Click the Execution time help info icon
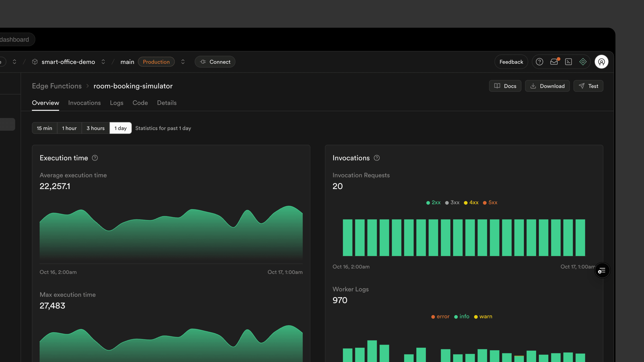The width and height of the screenshot is (644, 362). tap(95, 158)
